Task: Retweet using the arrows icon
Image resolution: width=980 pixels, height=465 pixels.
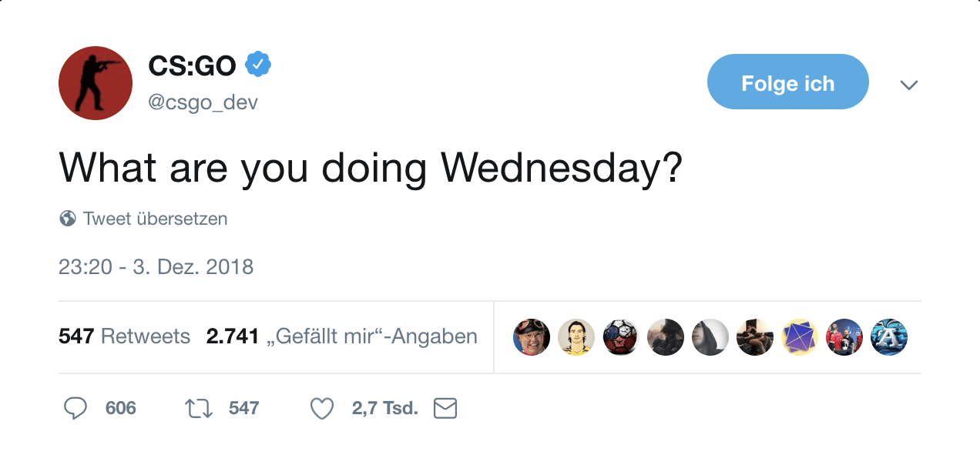Action: 199,408
